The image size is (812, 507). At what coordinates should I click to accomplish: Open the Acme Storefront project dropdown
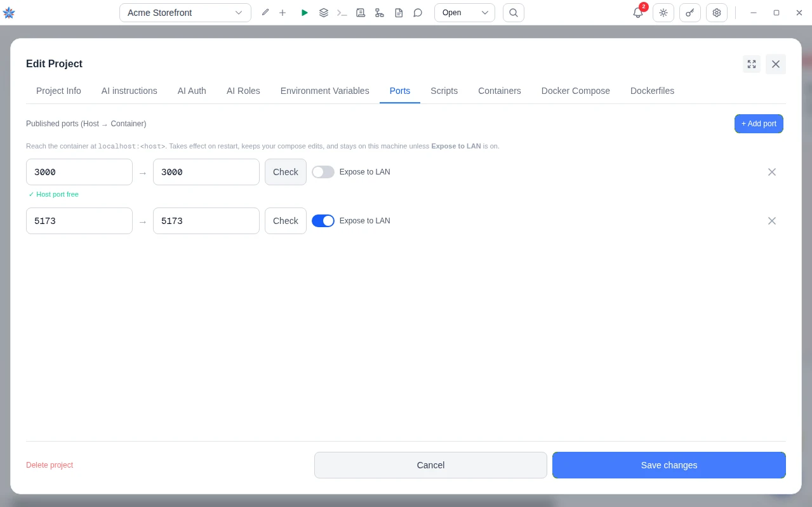point(185,13)
